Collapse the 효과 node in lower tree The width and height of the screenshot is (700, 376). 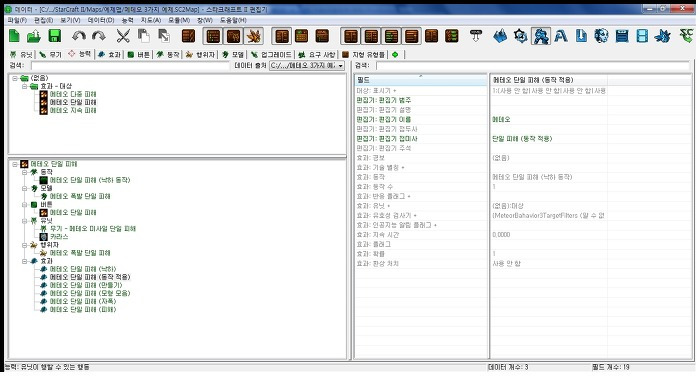25,261
